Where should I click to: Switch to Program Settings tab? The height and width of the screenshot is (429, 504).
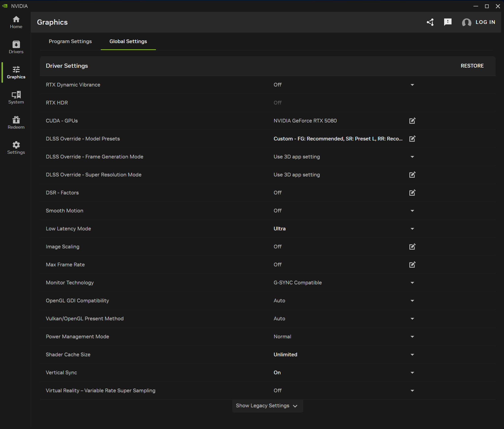(70, 41)
